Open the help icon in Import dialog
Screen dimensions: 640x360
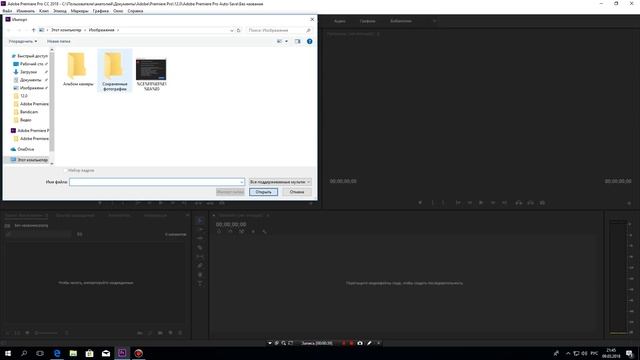(309, 41)
